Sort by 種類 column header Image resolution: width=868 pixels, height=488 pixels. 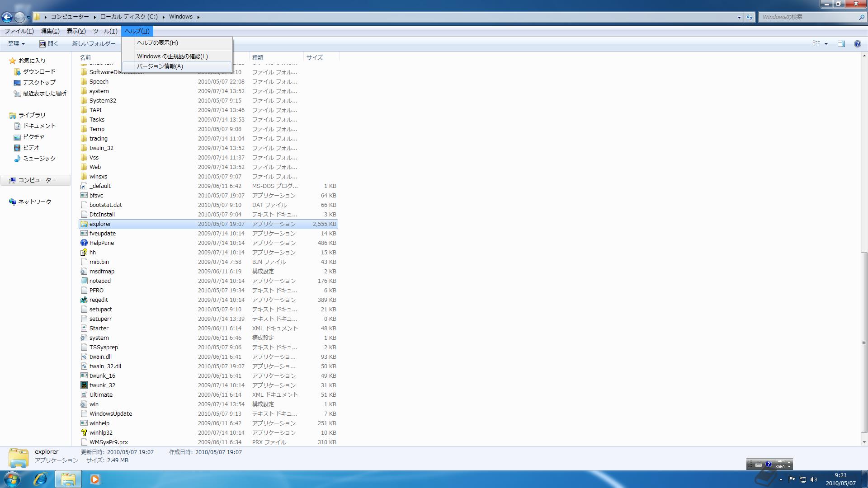click(276, 58)
